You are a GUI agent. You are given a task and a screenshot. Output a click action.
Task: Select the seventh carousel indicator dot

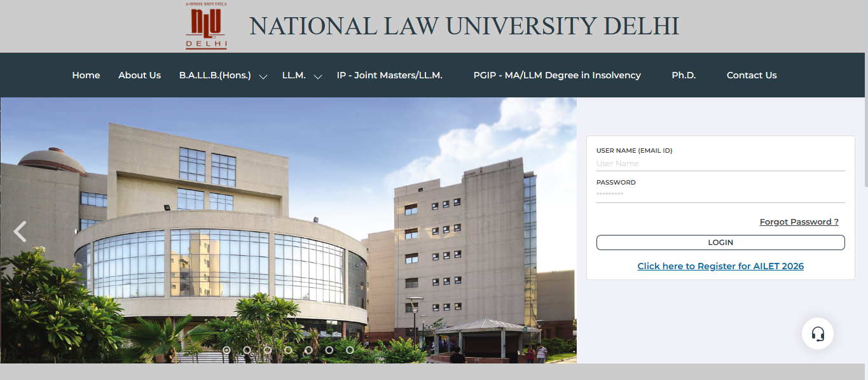point(350,349)
